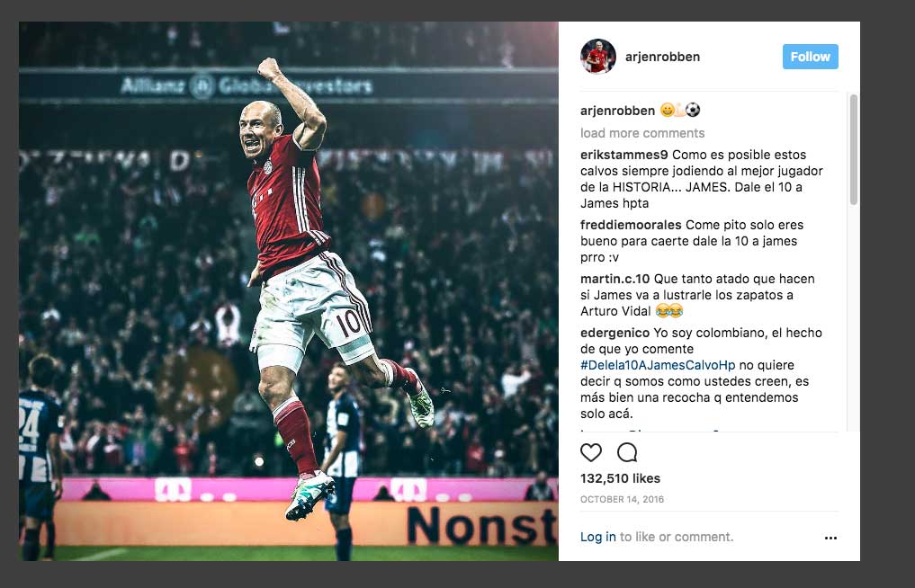Image resolution: width=915 pixels, height=588 pixels.
Task: Log in via the Log in link
Action: 597,537
